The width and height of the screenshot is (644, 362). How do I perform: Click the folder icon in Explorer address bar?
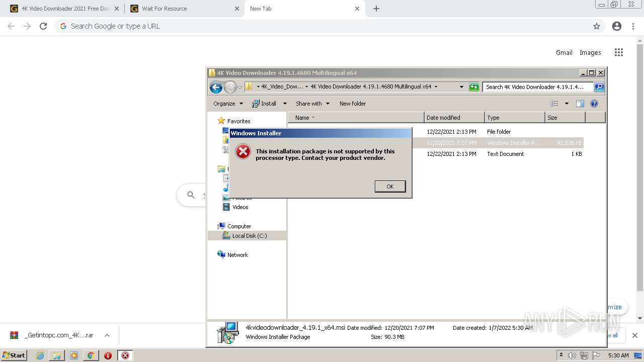tap(249, 86)
